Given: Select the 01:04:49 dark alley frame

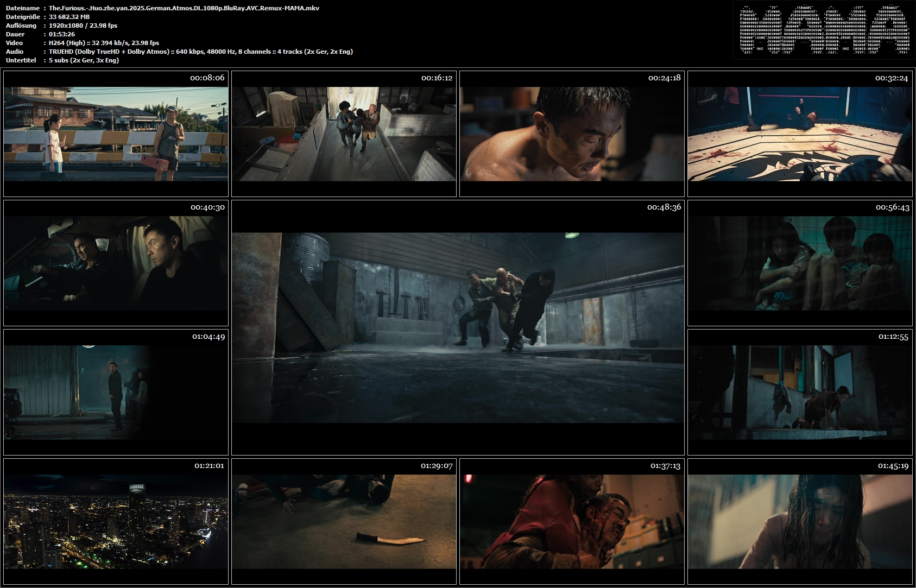Looking at the screenshot, I should tap(116, 392).
